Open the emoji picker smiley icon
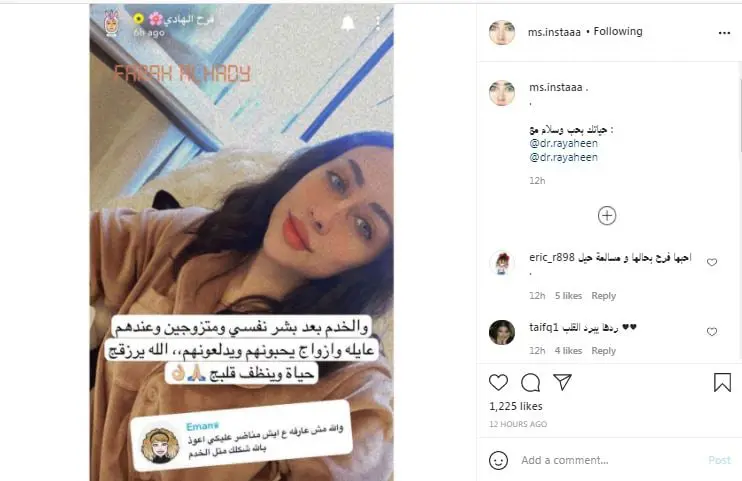 click(498, 460)
